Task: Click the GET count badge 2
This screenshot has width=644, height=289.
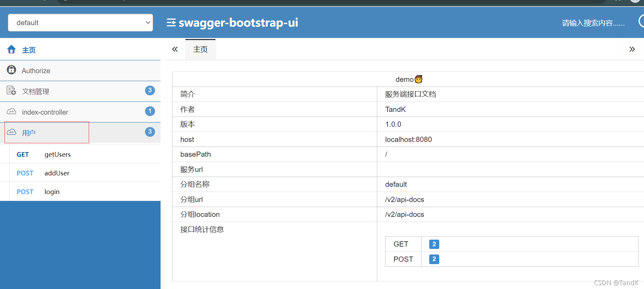Action: (434, 244)
